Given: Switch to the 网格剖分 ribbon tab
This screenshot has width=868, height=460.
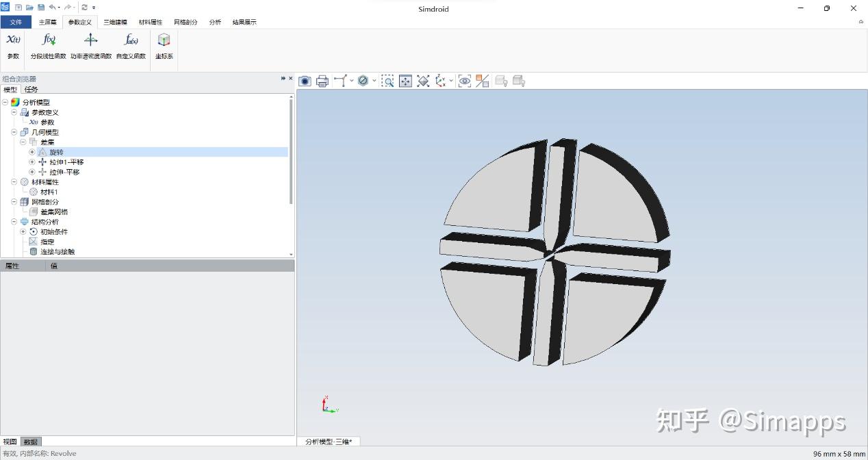Looking at the screenshot, I should point(185,21).
